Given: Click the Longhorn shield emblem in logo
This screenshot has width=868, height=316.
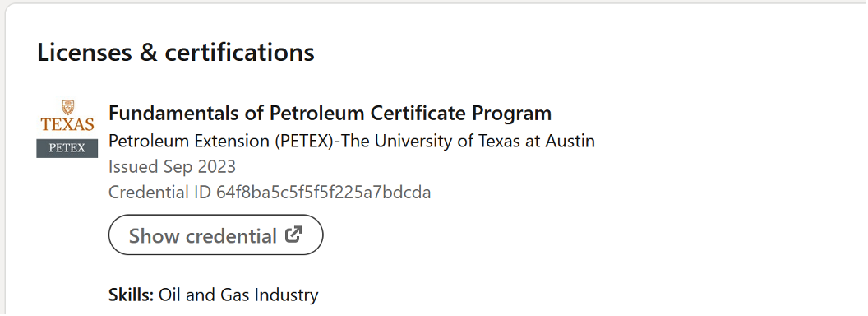Looking at the screenshot, I should coord(67,108).
